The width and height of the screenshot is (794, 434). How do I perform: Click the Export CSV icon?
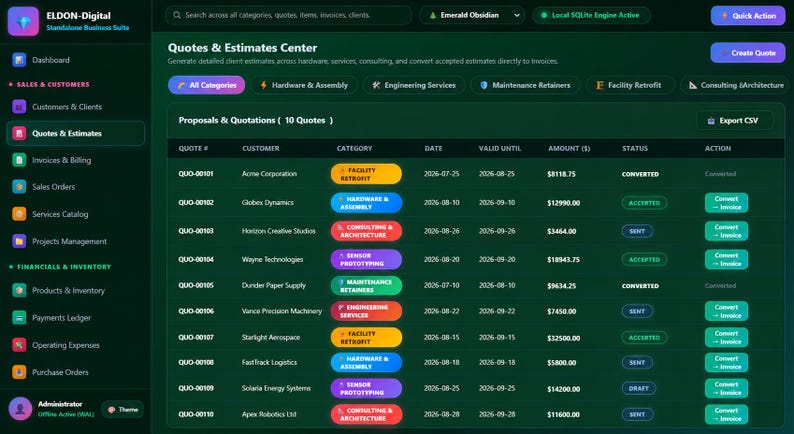click(711, 121)
